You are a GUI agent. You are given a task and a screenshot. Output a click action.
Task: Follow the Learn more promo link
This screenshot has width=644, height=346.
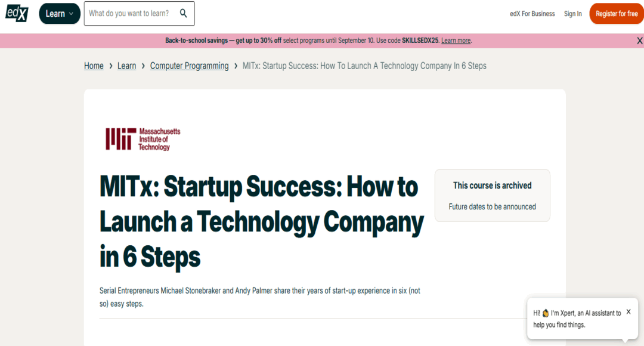tap(456, 41)
